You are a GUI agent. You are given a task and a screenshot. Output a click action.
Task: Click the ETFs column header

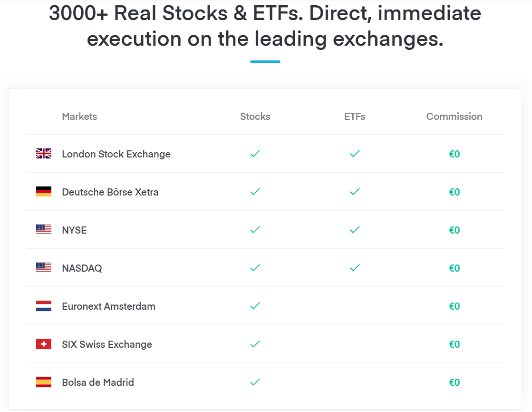355,117
